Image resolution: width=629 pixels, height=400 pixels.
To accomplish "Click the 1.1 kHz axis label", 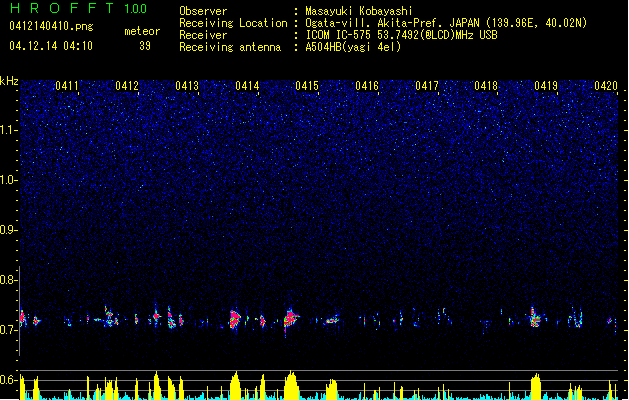I will click(8, 130).
